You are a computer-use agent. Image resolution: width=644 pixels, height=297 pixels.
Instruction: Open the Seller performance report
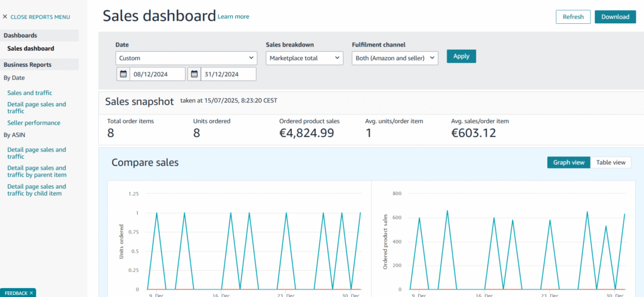coord(34,123)
